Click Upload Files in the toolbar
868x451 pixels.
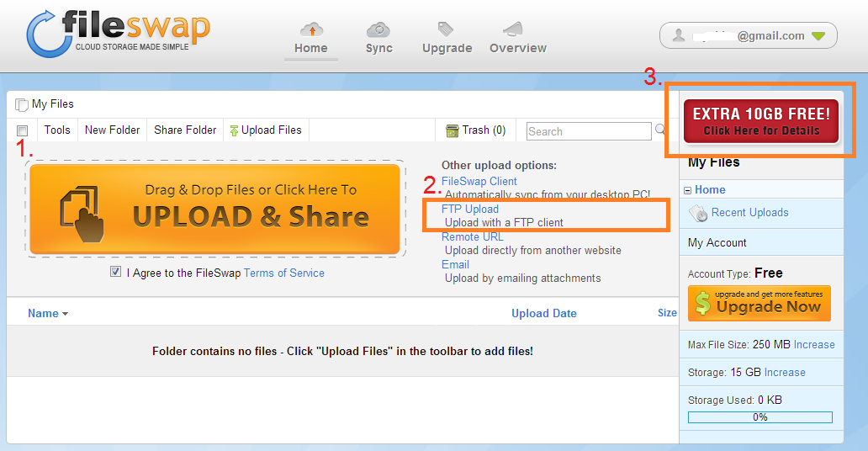point(267,130)
